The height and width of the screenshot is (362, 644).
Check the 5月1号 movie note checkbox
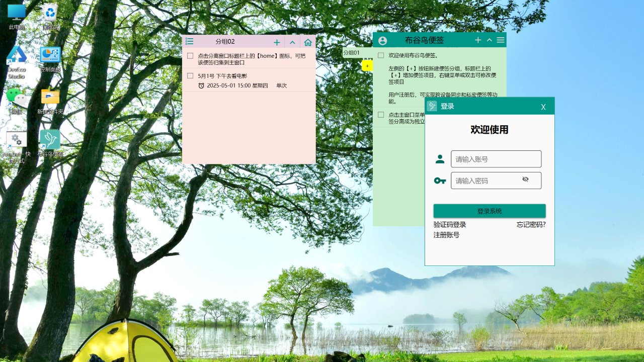tap(190, 75)
